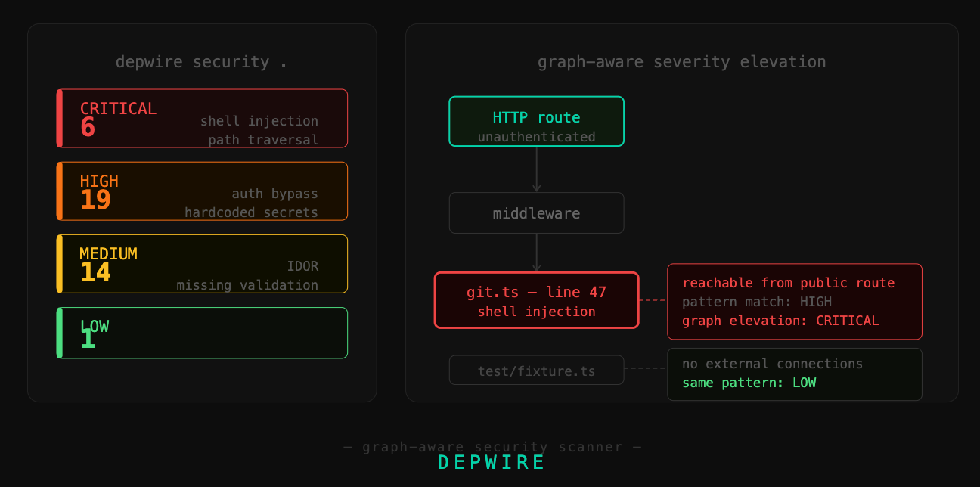Click the test/fixture.ts node
This screenshot has width=980, height=487.
536,371
